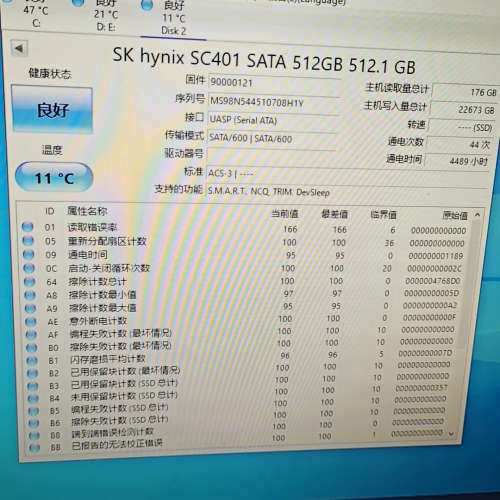Image resolution: width=500 pixels, height=500 pixels.
Task: Click the status orb for row 64 擦除计数总计
Action: click(x=30, y=282)
